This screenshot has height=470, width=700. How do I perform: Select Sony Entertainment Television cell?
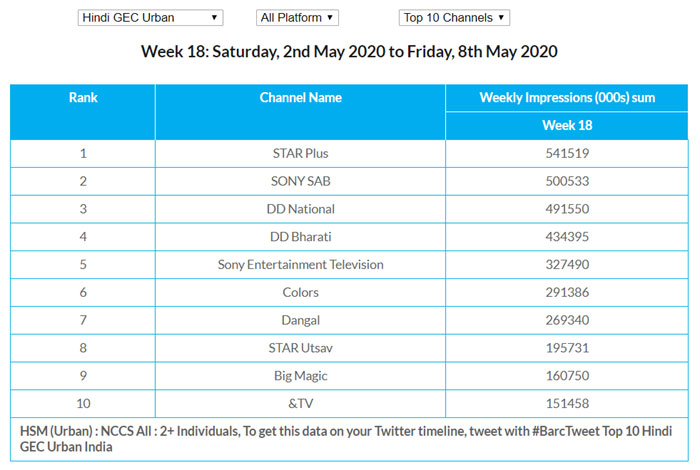click(300, 265)
